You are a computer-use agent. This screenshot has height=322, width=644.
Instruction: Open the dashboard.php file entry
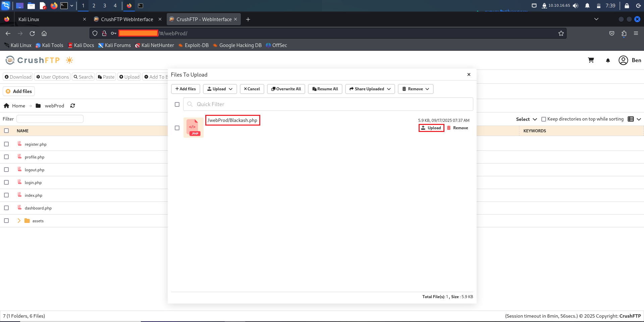(38, 208)
